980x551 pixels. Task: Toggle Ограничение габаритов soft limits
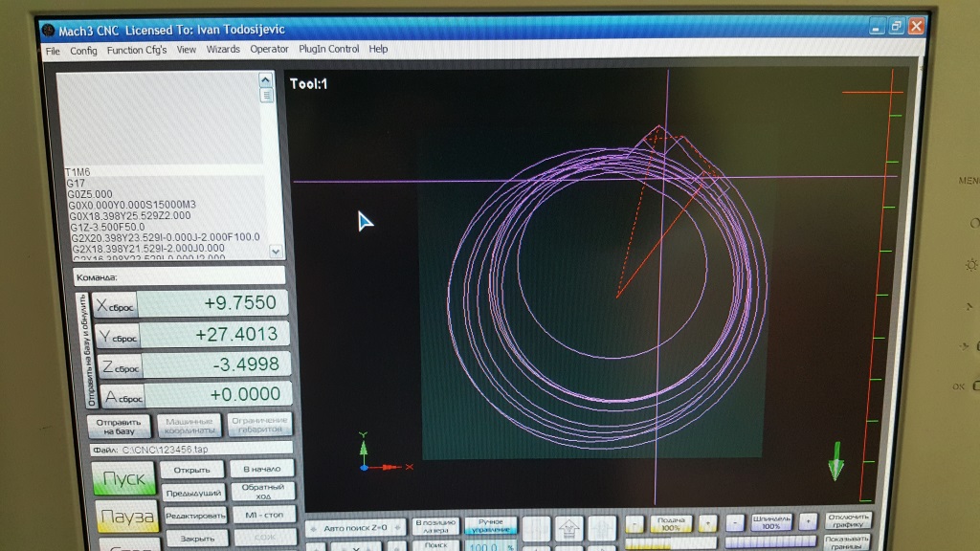[x=259, y=425]
